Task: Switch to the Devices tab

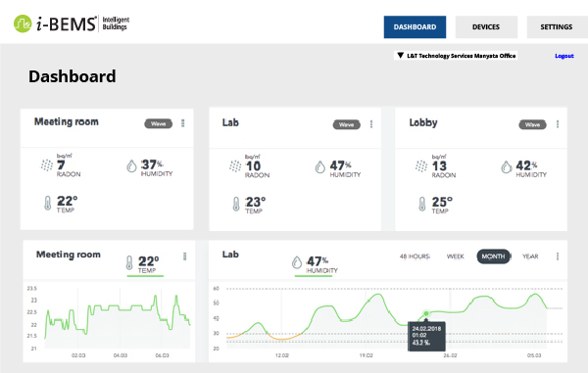Action: click(486, 27)
